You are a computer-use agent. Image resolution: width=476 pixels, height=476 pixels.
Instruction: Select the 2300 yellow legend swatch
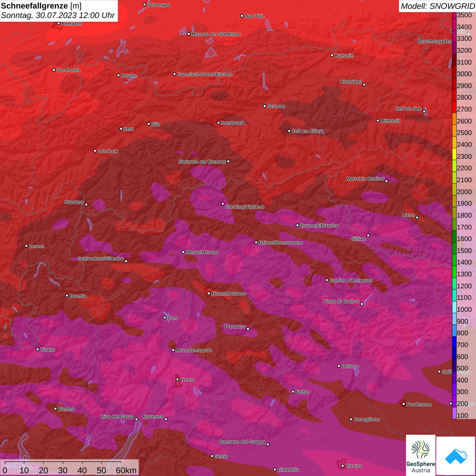coord(454,154)
